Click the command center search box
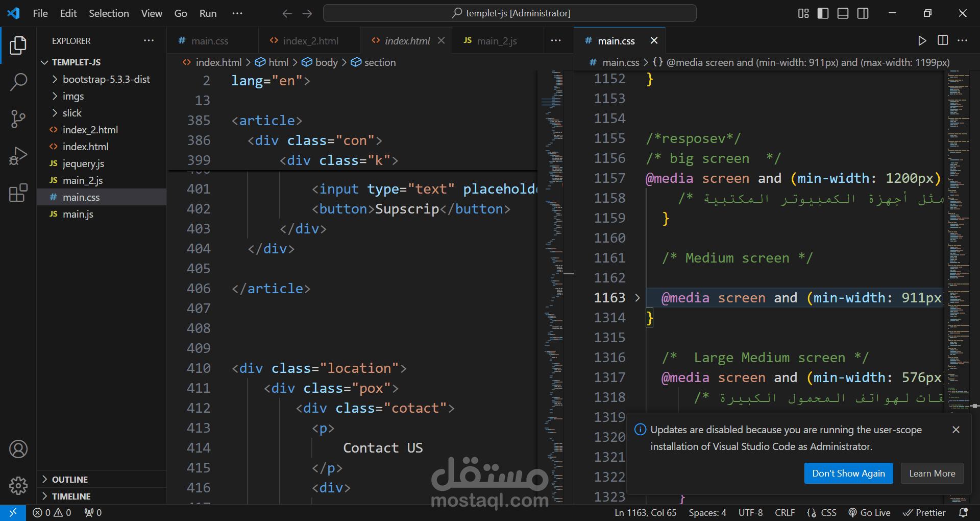This screenshot has width=980, height=521. 510,13
